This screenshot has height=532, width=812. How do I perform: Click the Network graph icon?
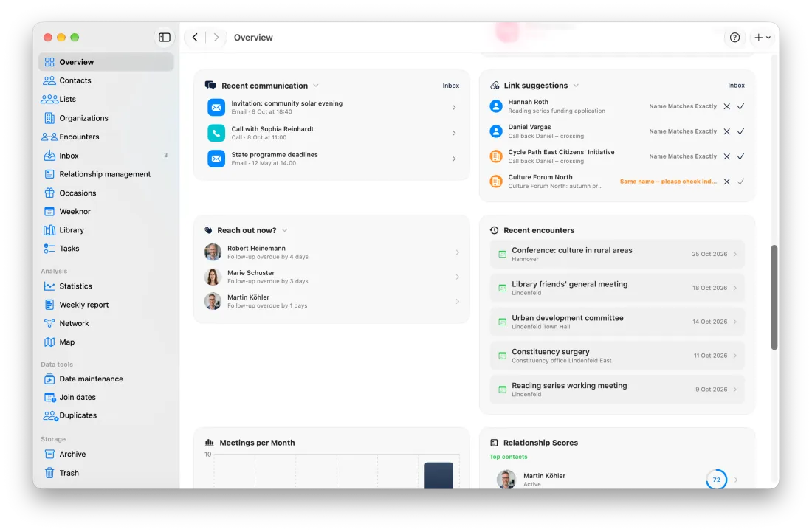pyautogui.click(x=49, y=323)
